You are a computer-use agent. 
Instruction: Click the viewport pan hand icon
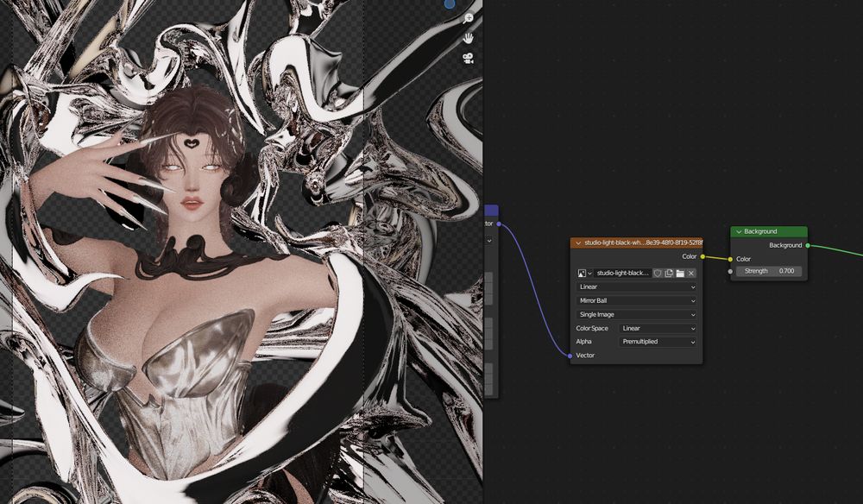click(468, 38)
